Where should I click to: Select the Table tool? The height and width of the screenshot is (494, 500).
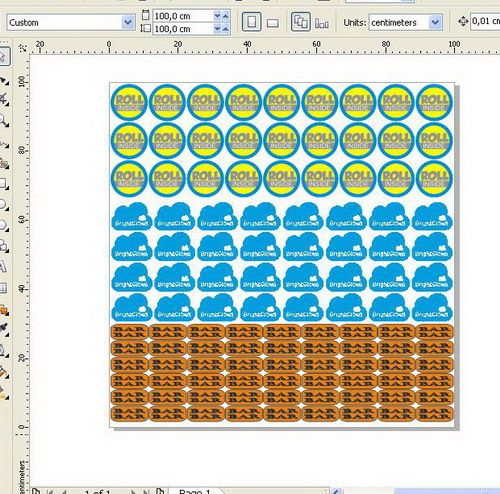(3, 288)
